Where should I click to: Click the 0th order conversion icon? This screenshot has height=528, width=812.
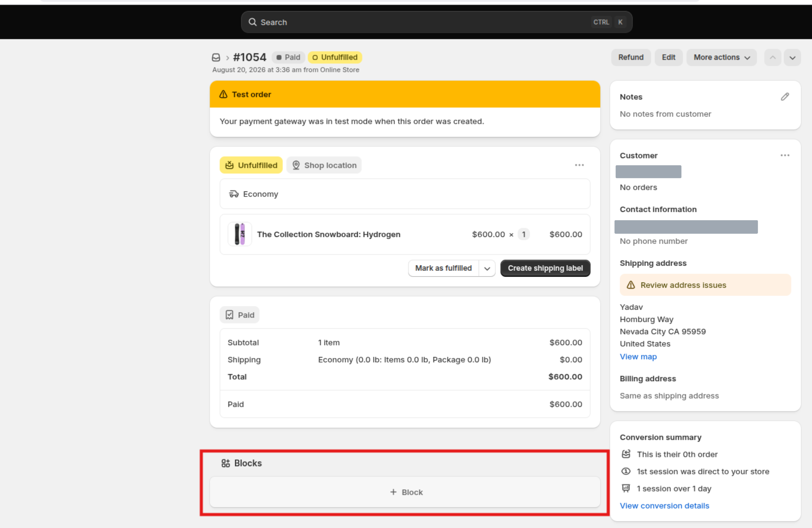(x=626, y=454)
